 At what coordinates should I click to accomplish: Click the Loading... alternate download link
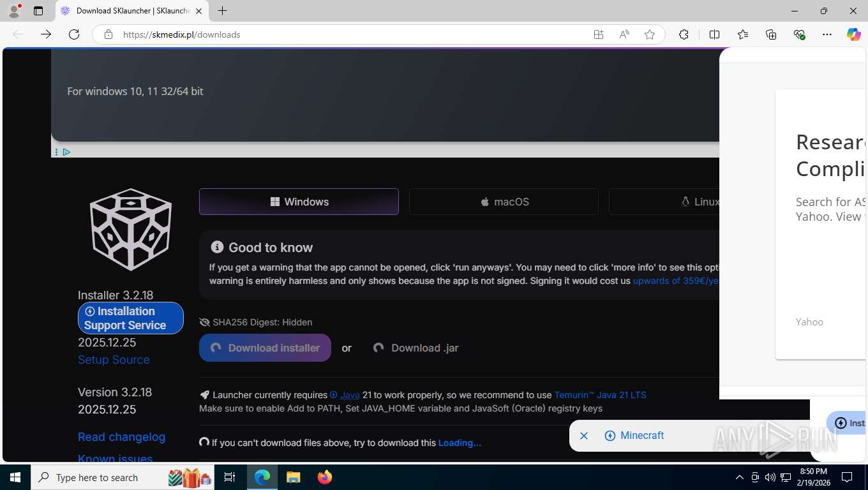[x=460, y=443]
